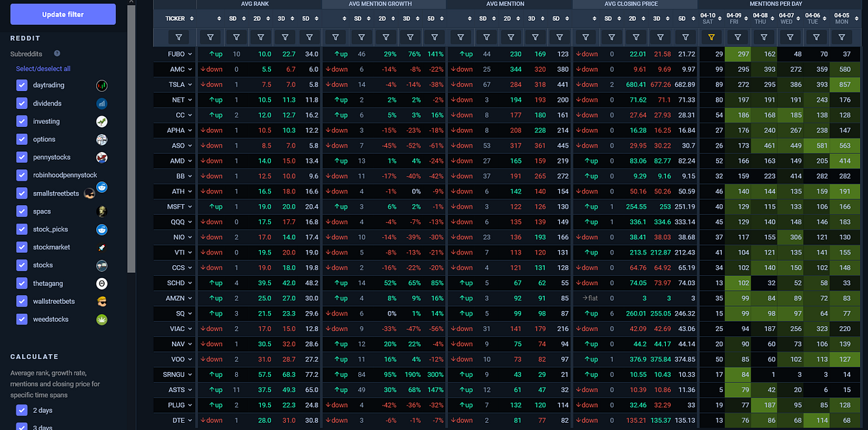Image resolution: width=868 pixels, height=430 pixels.
Task: Click the flat trend indicator for AMZN
Action: (590, 298)
